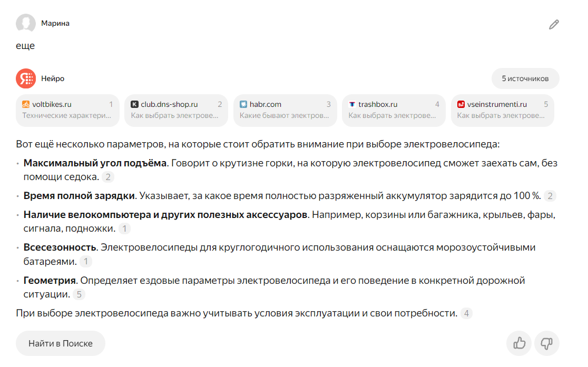Open the habr.com source card
588x367 pixels.
(x=285, y=110)
